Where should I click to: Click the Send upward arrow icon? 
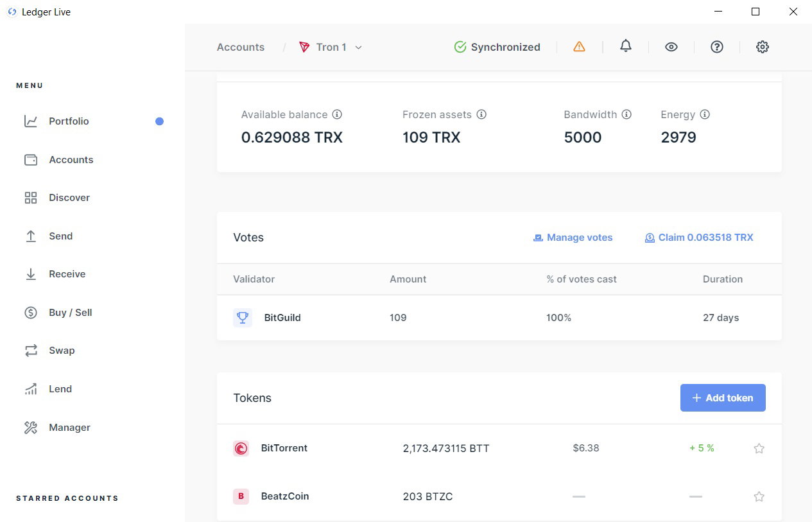[x=31, y=236]
